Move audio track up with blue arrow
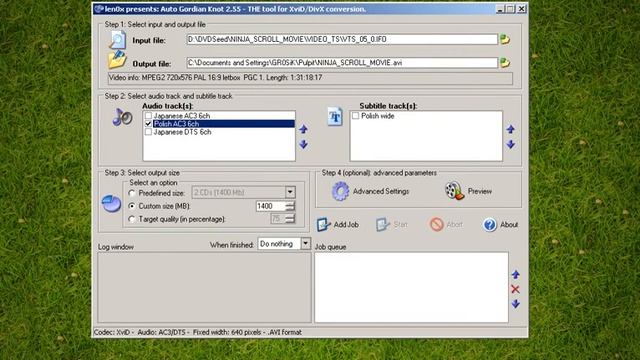 303,129
